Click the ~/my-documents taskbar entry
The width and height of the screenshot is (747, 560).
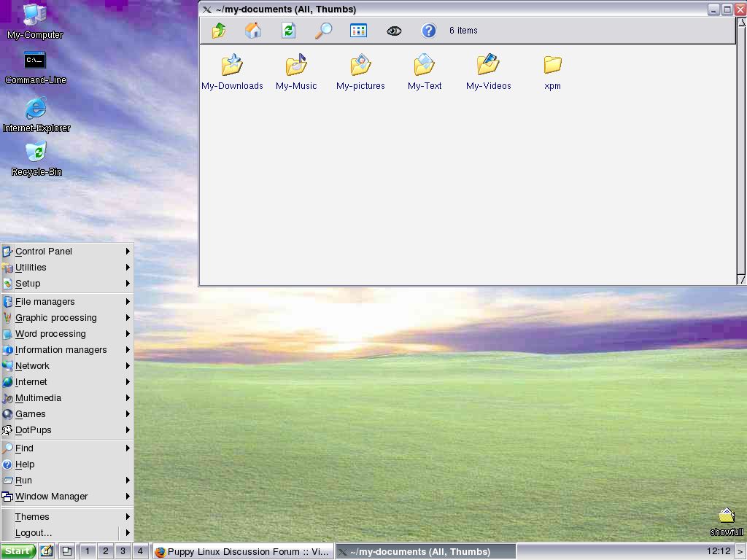425,551
